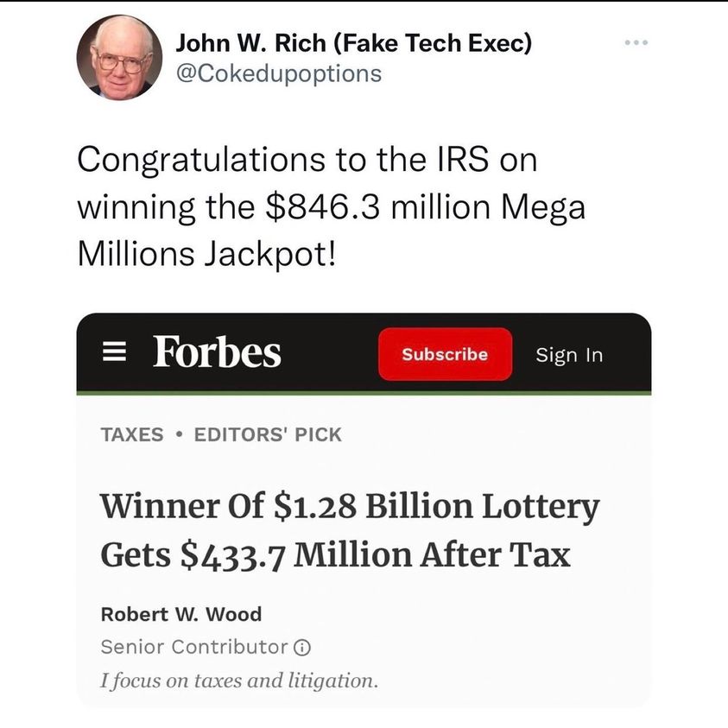Viewport: 728px width, 728px height.
Task: Click the bullet separator beside TAXES
Action: point(179,434)
